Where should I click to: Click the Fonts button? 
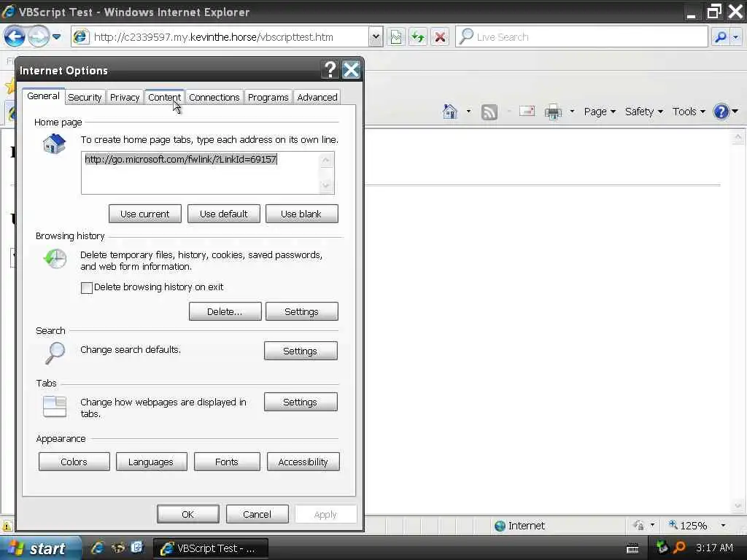coord(227,462)
